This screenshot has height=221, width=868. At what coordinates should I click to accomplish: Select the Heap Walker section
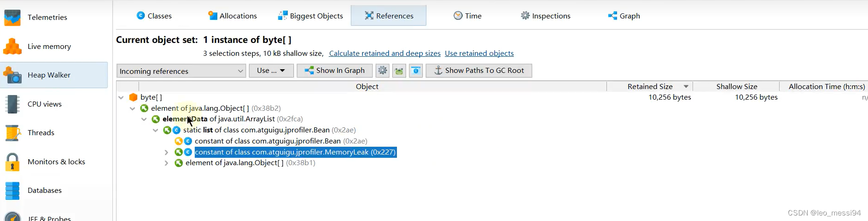(54, 75)
